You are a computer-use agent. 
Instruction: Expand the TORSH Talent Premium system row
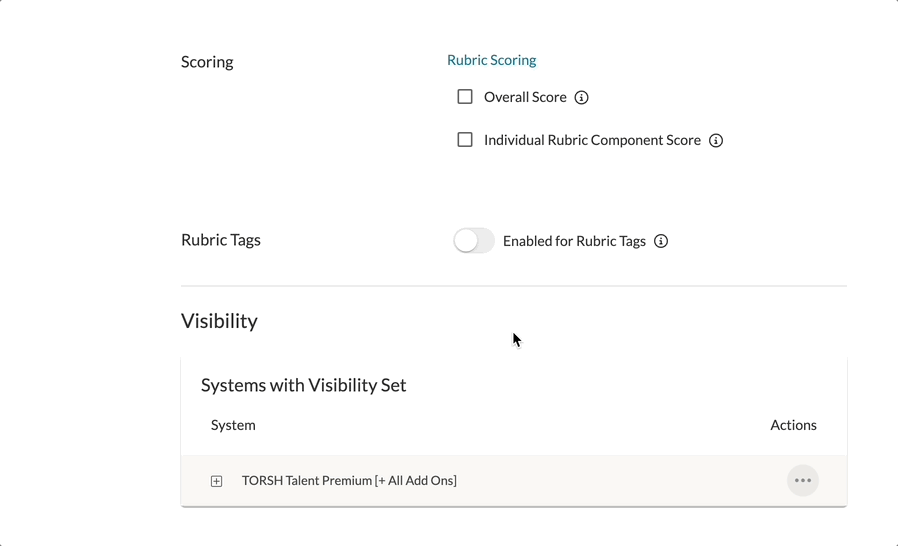tap(216, 481)
